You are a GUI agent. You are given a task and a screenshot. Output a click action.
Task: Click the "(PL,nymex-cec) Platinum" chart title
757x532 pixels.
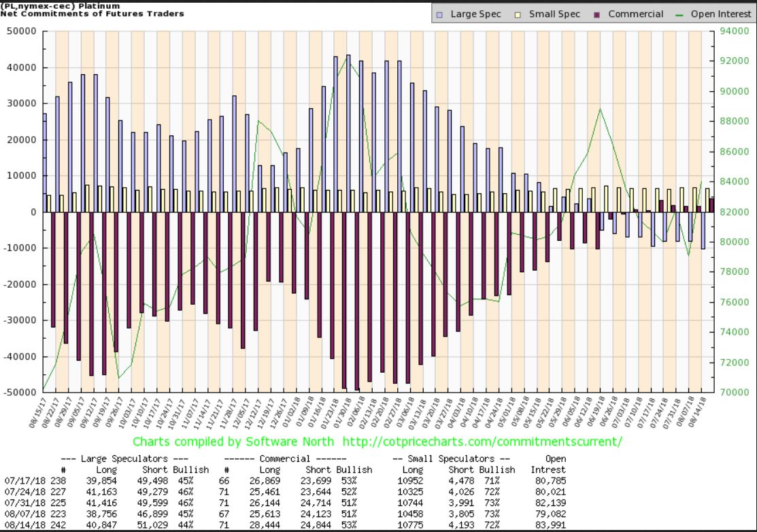pos(62,5)
